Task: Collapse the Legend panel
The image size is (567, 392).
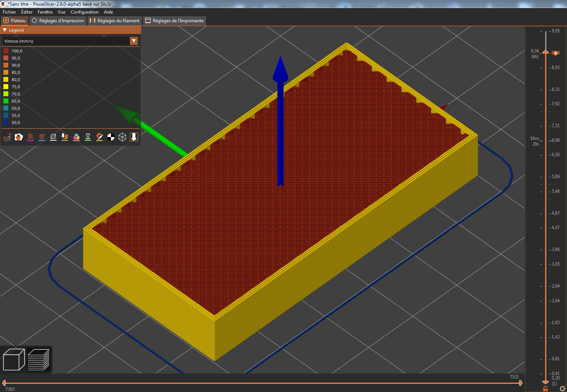Action: click(5, 30)
